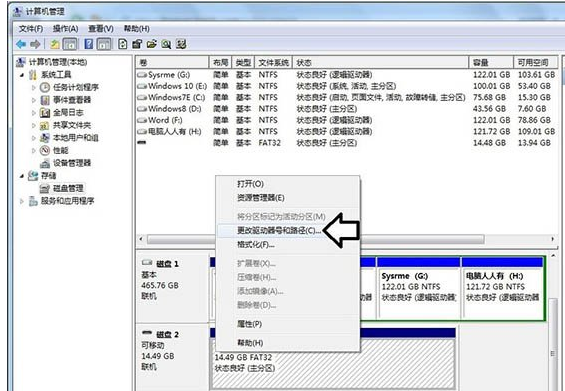Select 磁盘管理 in the tree
This screenshot has height=391, width=565.
68,188
